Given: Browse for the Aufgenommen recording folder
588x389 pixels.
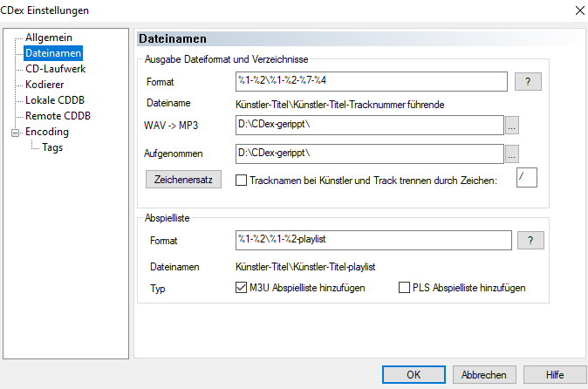Looking at the screenshot, I should [513, 154].
